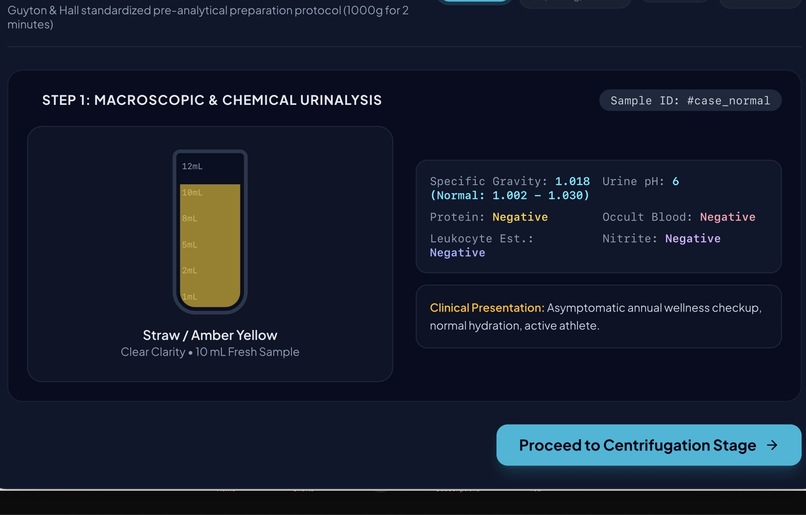The height and width of the screenshot is (515, 806).
Task: Click the 5mL marking on the tube
Action: click(x=189, y=245)
